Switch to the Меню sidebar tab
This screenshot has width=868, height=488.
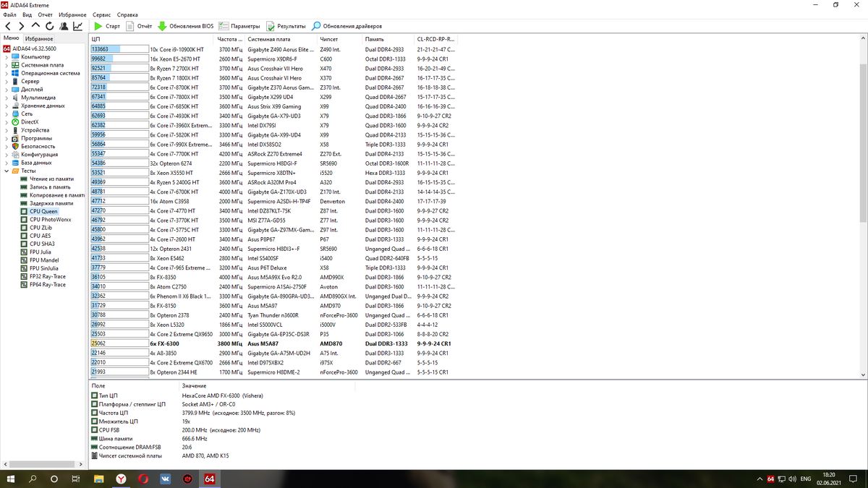click(x=11, y=38)
